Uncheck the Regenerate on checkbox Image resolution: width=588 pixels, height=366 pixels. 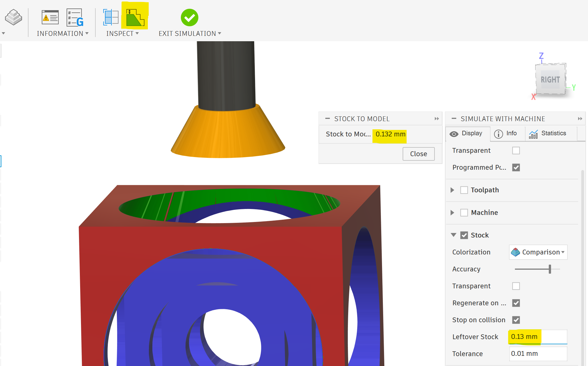point(516,303)
